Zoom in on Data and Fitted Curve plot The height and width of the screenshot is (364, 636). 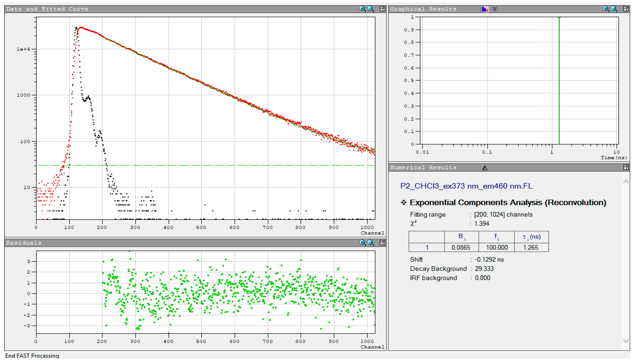(362, 9)
